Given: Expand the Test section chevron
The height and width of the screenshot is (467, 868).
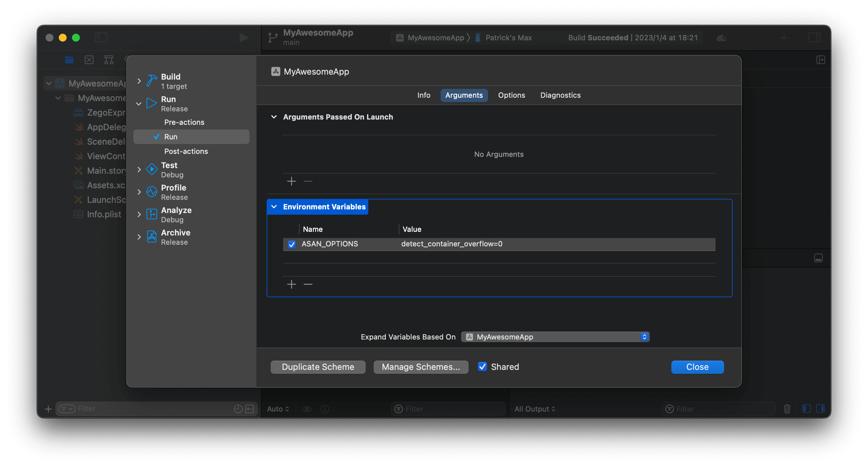Looking at the screenshot, I should point(139,169).
